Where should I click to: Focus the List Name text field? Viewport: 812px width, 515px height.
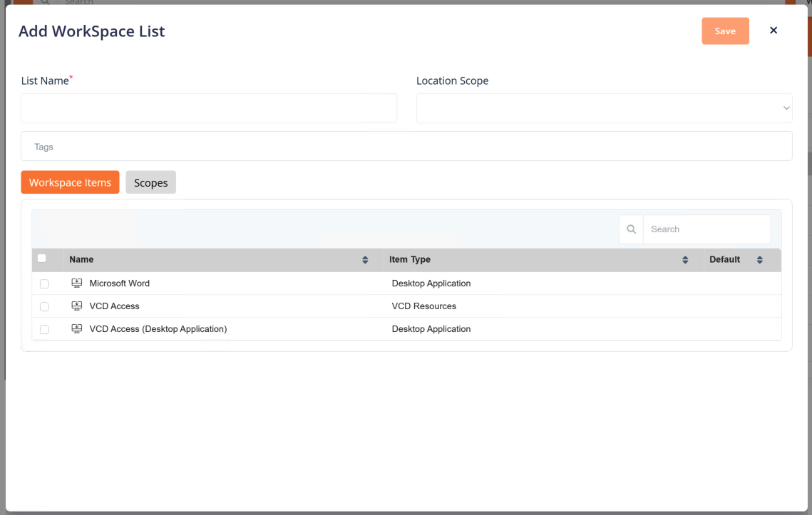click(209, 108)
